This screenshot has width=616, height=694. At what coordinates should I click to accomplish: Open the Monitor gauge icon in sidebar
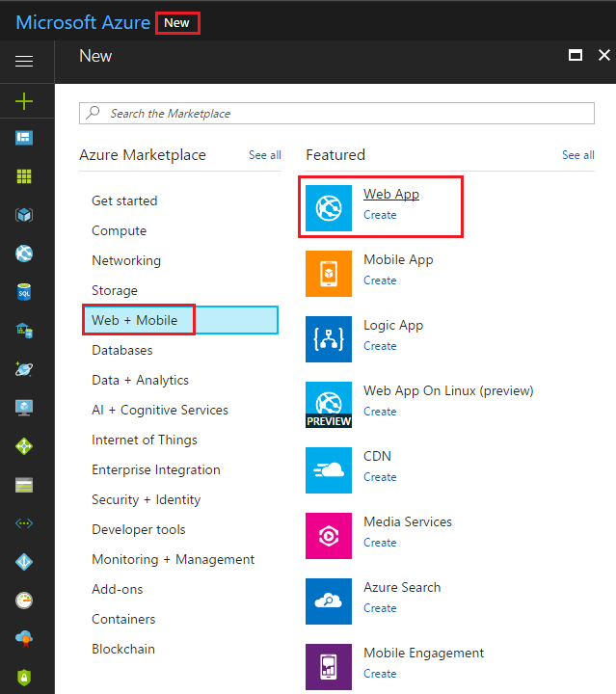click(24, 601)
